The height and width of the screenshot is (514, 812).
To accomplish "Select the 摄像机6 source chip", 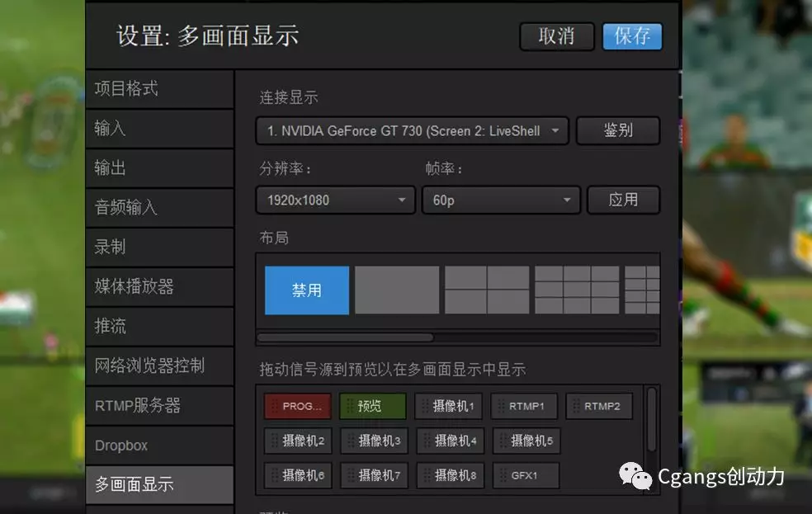I will pyautogui.click(x=298, y=475).
